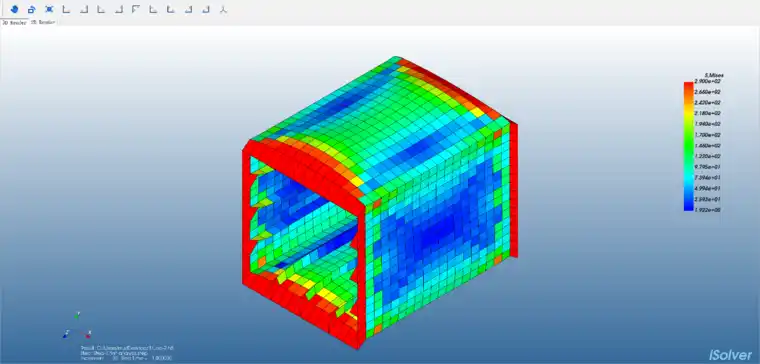Click the Fit All zoom-extents icon

[49, 9]
